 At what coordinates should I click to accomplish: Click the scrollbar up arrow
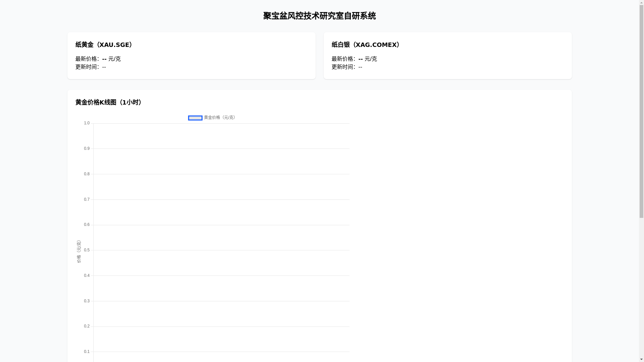(641, 3)
